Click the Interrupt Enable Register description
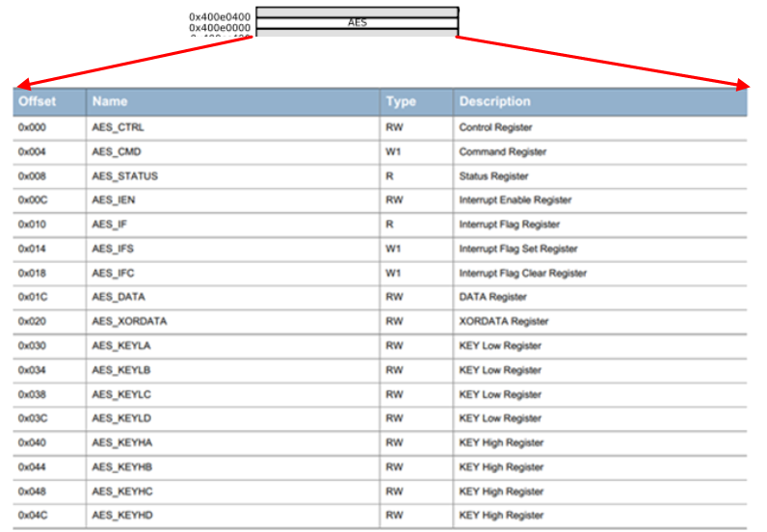Viewport: 767px width, 532px height. (516, 200)
